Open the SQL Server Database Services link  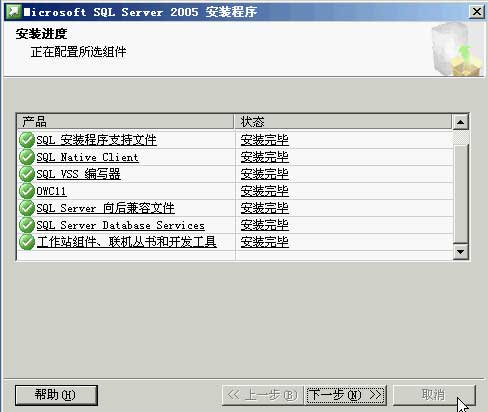click(x=120, y=225)
